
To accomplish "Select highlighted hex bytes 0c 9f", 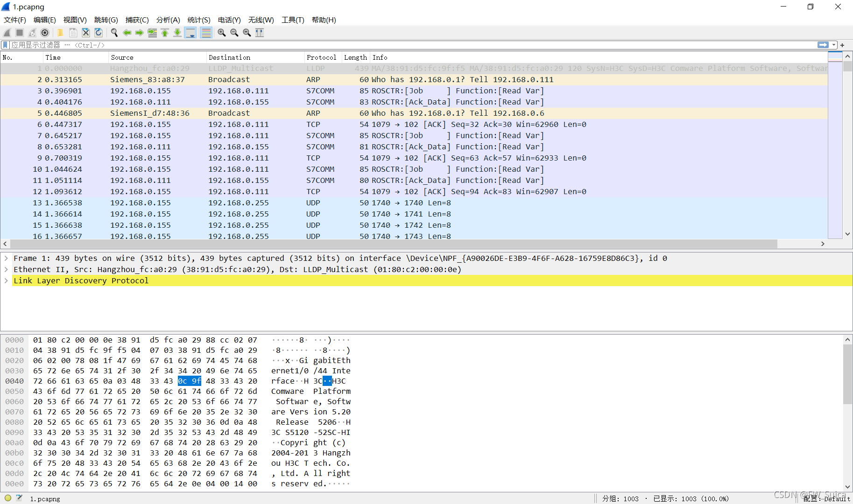I will click(190, 381).
